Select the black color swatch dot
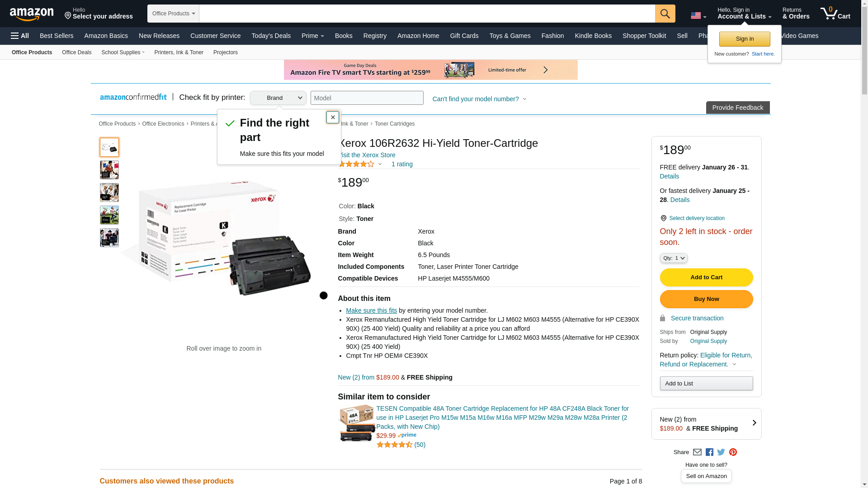868x488 pixels. (324, 296)
